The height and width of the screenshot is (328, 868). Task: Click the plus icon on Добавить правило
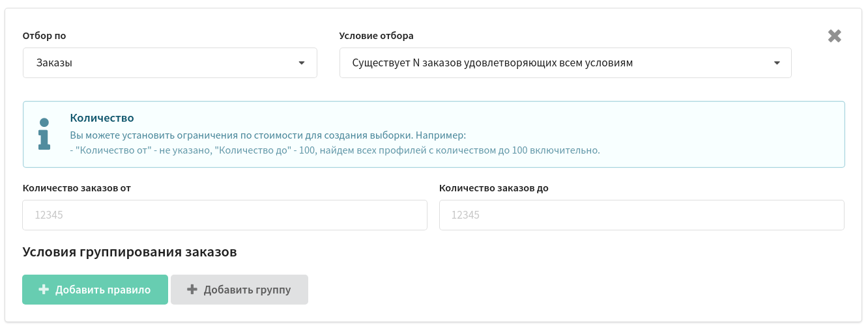[44, 290]
